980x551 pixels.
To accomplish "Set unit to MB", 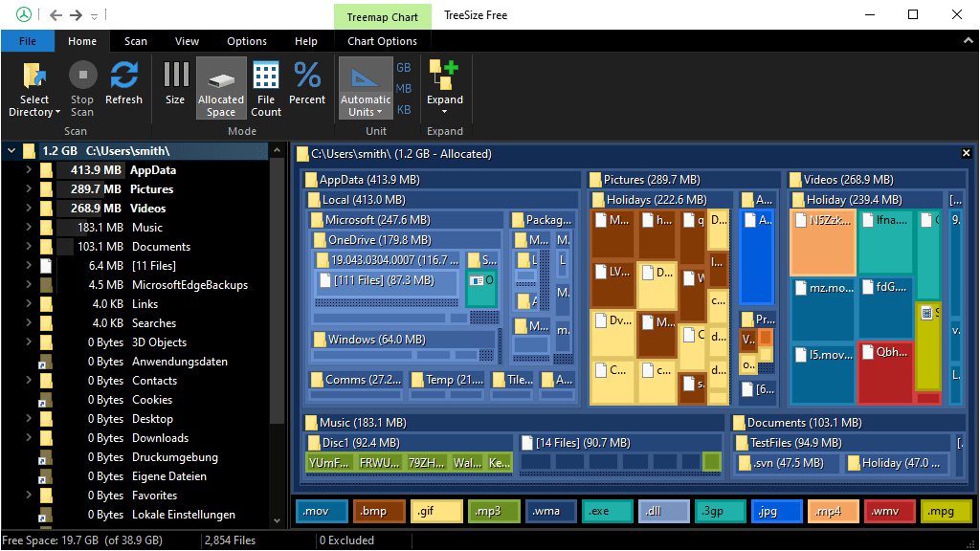I will click(x=404, y=89).
